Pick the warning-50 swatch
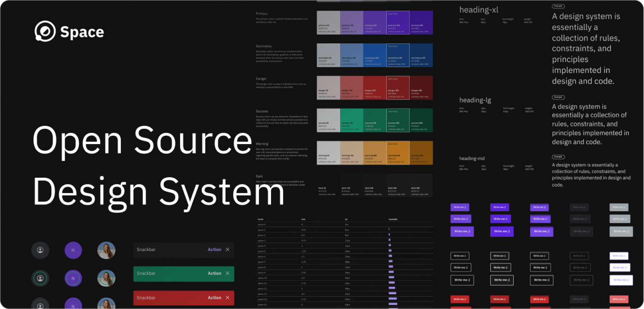Viewport: 644px width, 309px height. 328,153
